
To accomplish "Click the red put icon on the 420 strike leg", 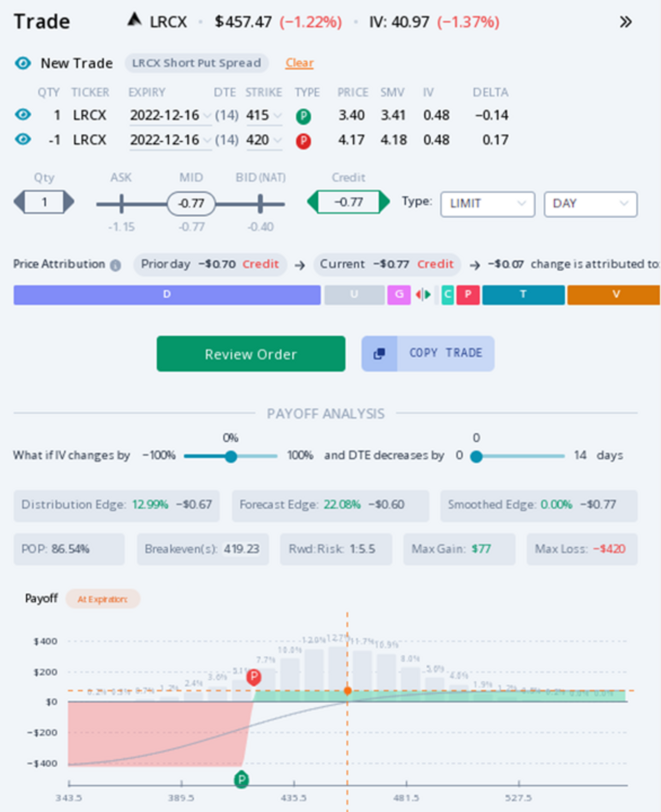I will pos(303,140).
